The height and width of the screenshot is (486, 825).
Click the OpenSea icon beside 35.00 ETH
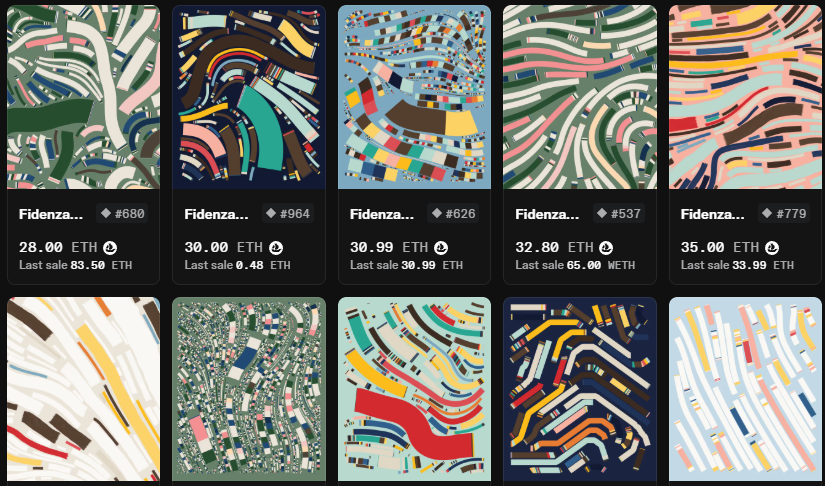point(772,247)
